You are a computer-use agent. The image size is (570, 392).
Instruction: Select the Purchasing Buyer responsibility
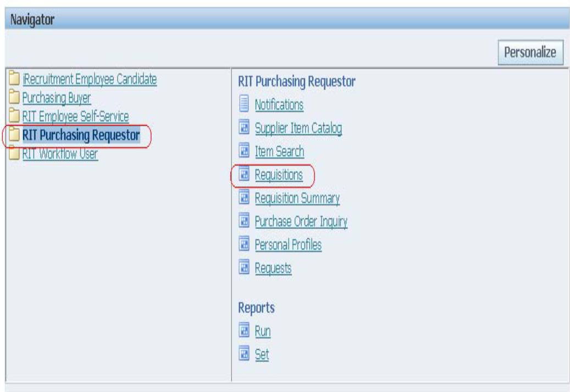(56, 98)
